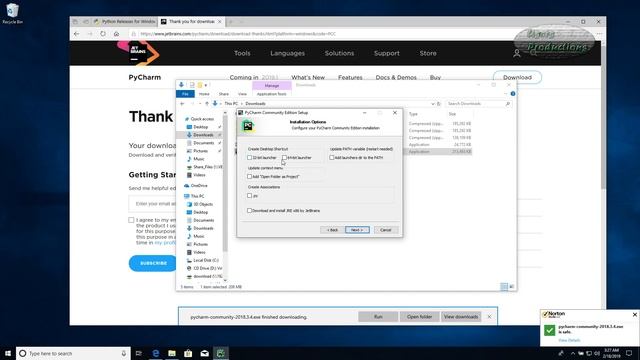The height and width of the screenshot is (360, 640).
Task: Open the Support menu on JetBrains site
Action: pyautogui.click(x=387, y=53)
